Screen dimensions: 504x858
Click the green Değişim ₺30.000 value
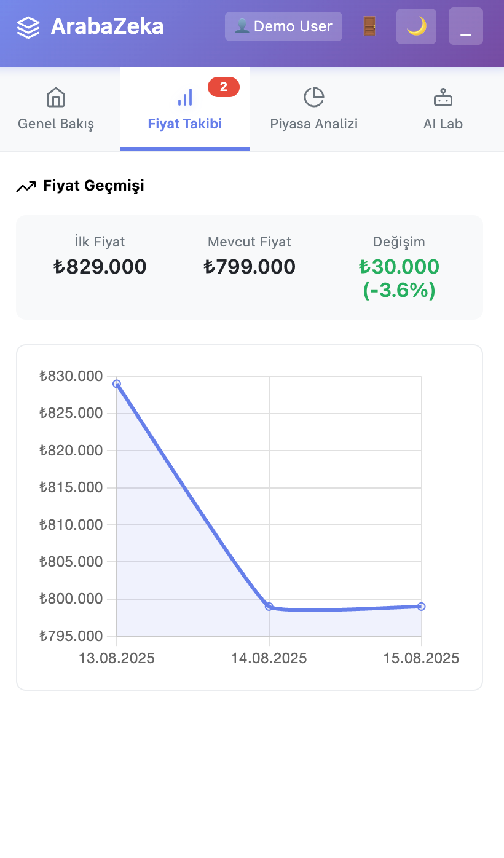399,267
